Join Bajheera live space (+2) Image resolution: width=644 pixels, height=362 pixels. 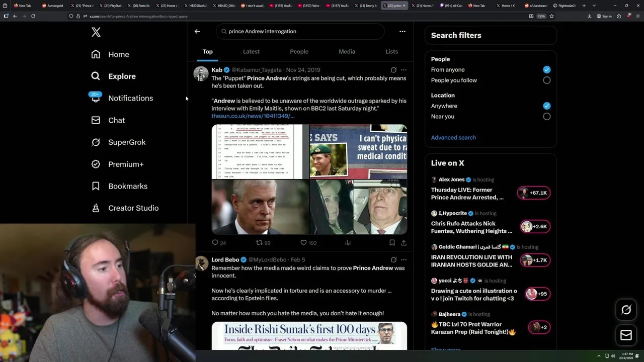(539, 328)
